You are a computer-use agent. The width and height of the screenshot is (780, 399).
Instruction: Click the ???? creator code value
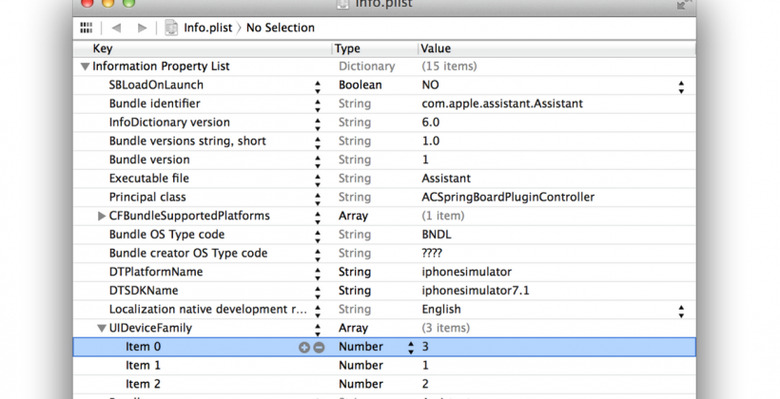pos(432,253)
